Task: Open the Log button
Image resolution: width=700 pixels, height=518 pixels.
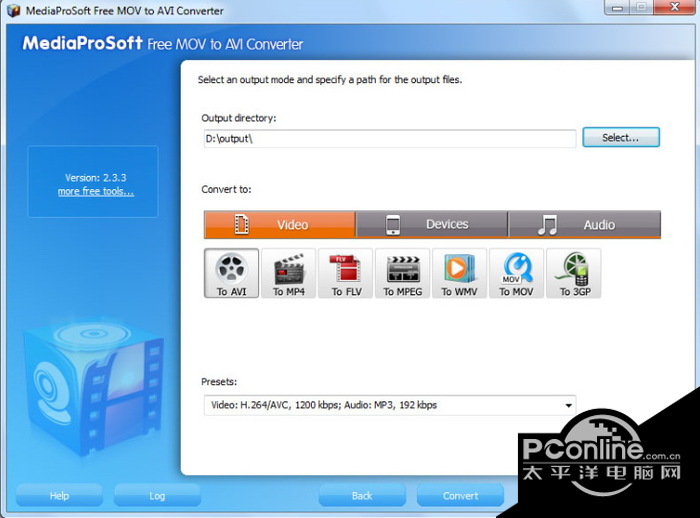Action: [x=157, y=496]
